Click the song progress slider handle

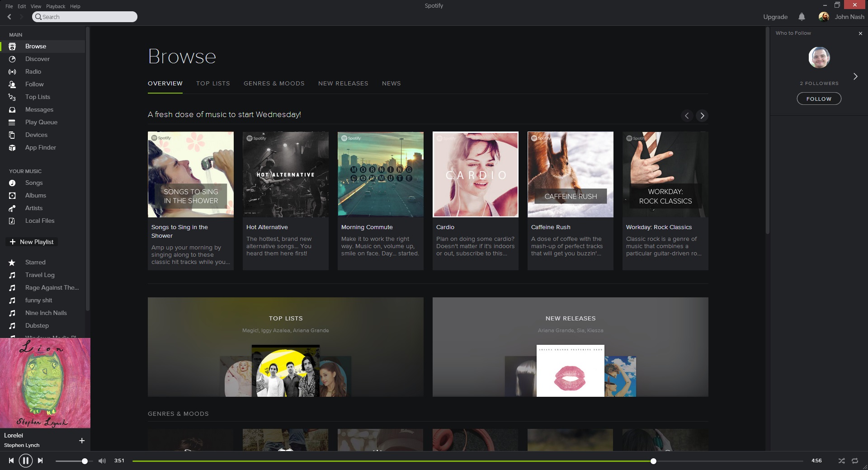(653, 461)
